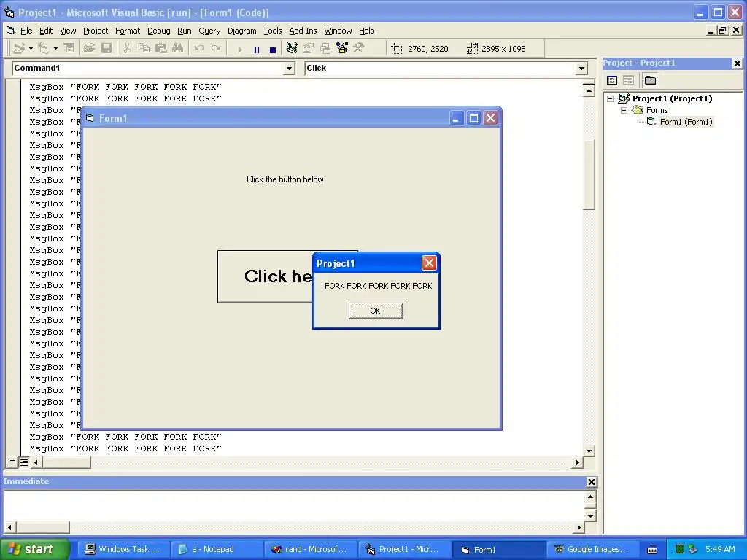Click the Open Project folder icon
Viewport: 747px width, 560px height.
click(89, 48)
